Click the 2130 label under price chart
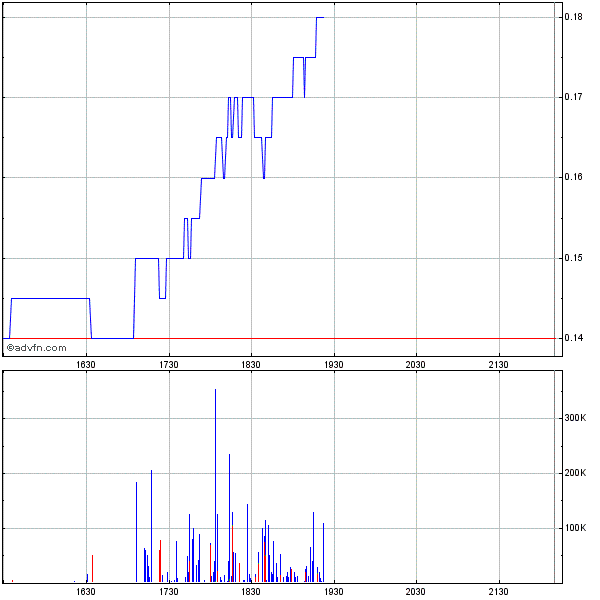Image resolution: width=600 pixels, height=600 pixels. point(499,365)
